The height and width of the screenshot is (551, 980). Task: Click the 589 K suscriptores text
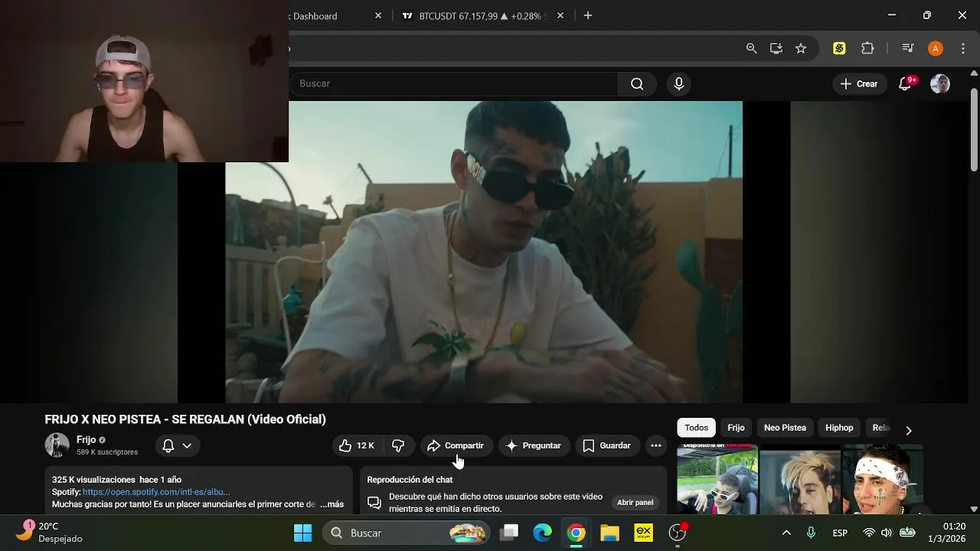[107, 452]
